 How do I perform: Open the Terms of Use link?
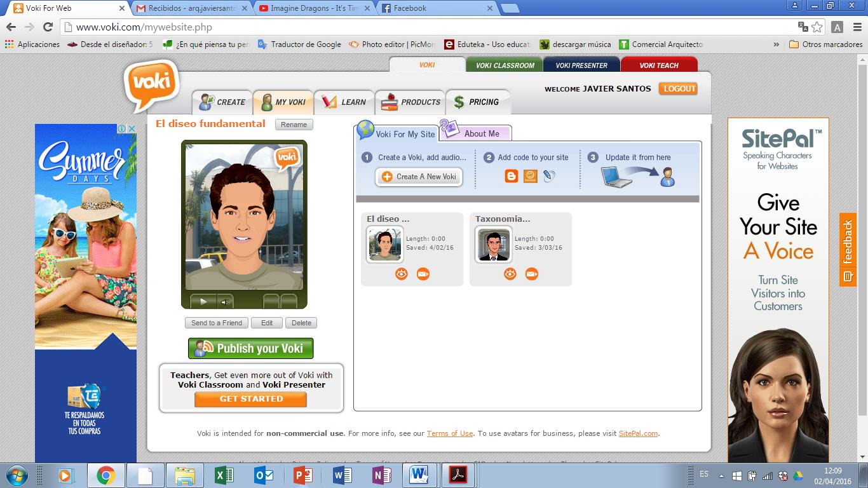pyautogui.click(x=450, y=433)
